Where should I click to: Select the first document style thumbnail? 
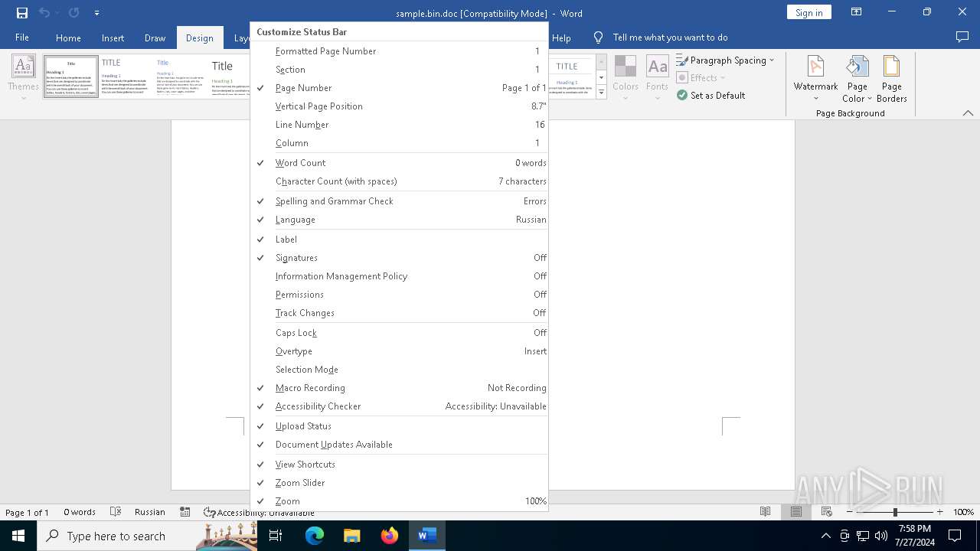point(71,77)
